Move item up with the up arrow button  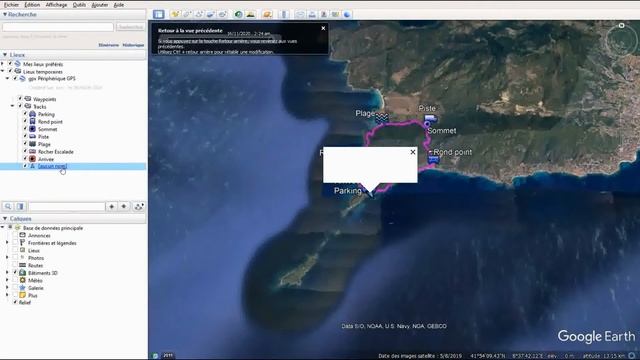click(111, 207)
